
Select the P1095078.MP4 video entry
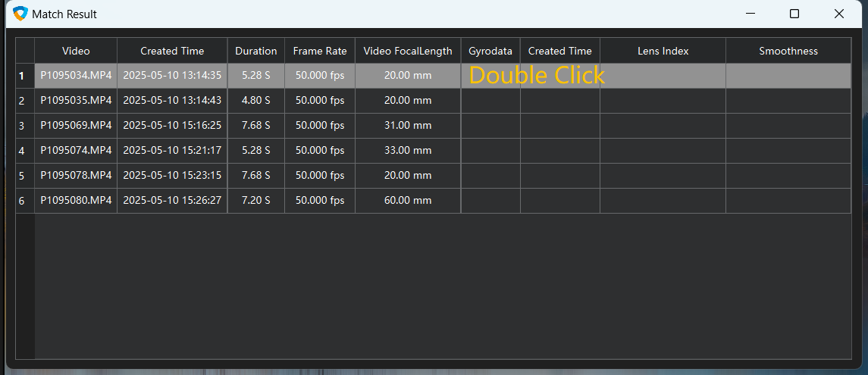click(76, 176)
